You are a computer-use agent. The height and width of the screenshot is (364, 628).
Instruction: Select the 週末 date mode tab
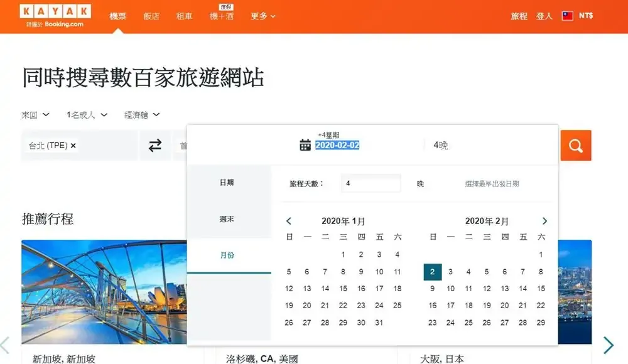point(227,219)
